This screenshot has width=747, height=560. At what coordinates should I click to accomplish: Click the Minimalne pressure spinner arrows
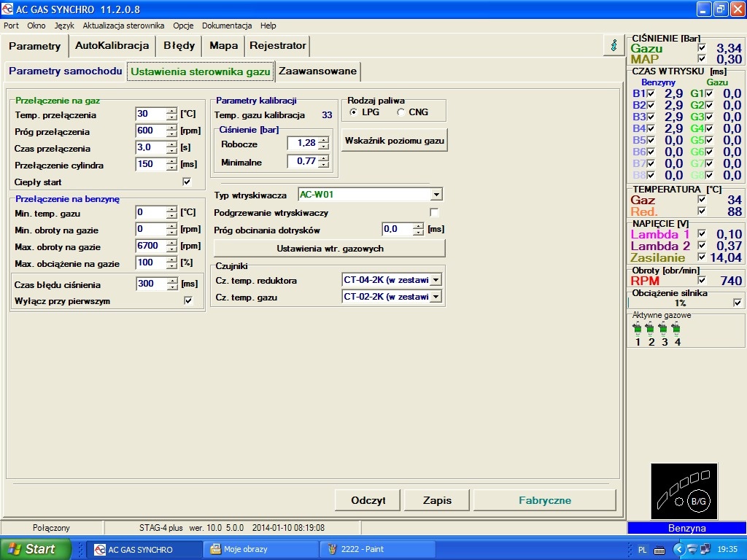324,162
